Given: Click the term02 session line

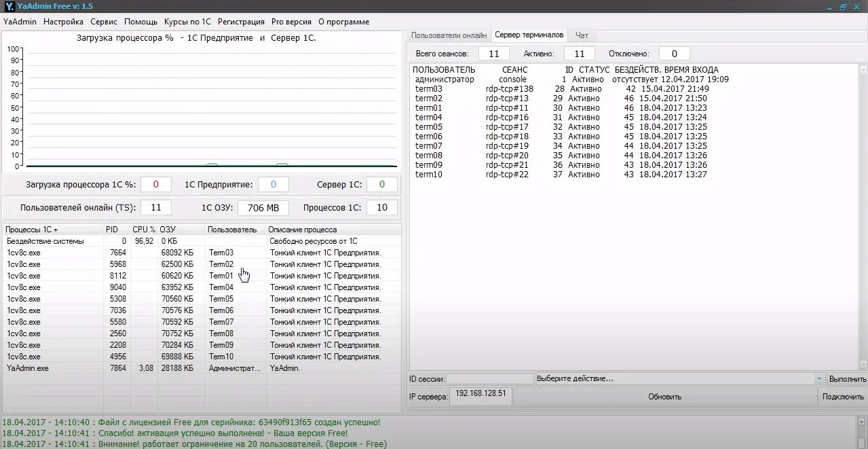Looking at the screenshot, I should click(x=561, y=98).
